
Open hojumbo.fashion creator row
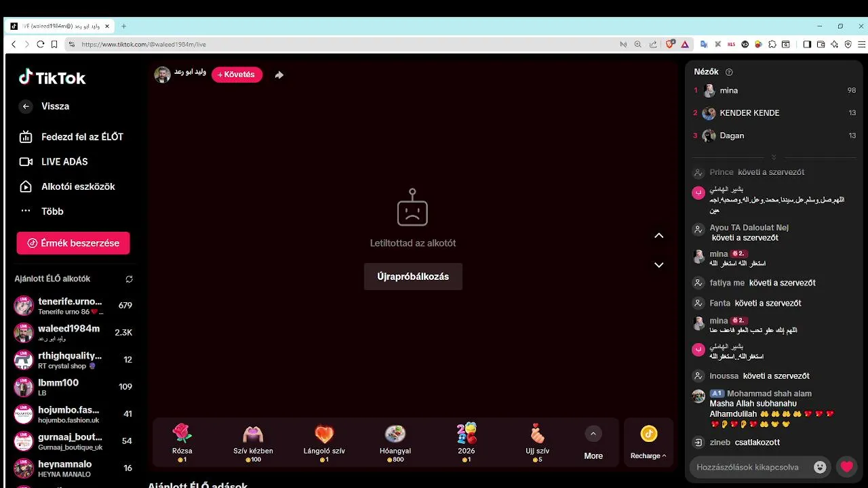[x=73, y=414]
